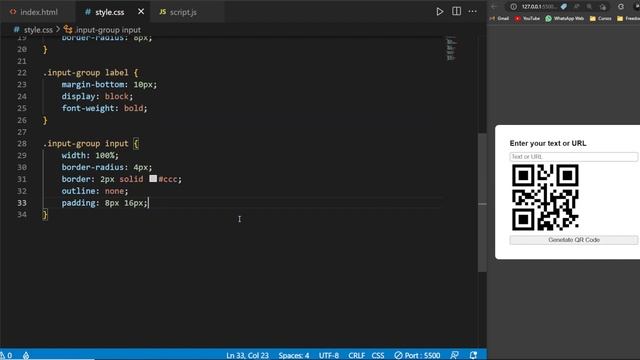Click the 'width: 100%;' code line
Screen dimensions: 640x360
pos(90,156)
